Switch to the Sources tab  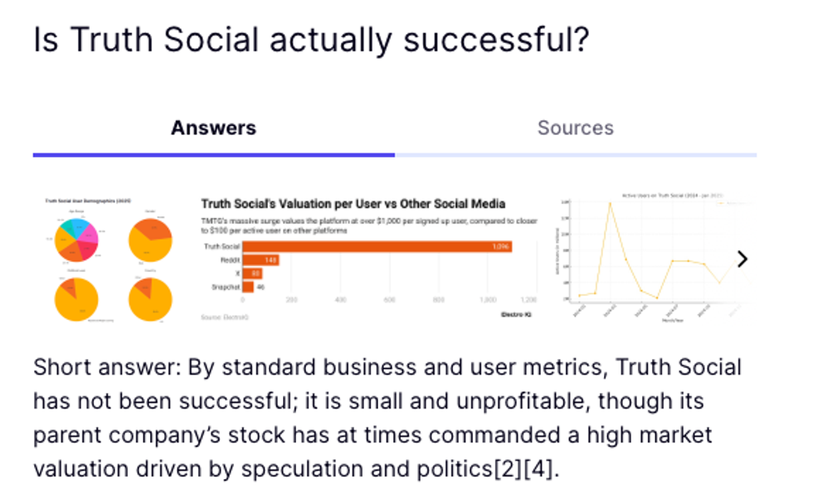pyautogui.click(x=576, y=128)
